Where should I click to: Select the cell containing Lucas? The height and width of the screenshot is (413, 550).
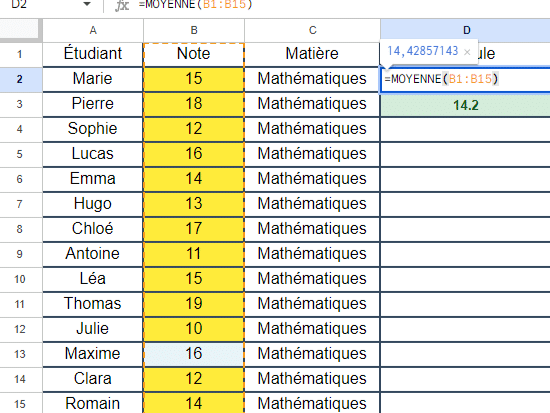click(x=93, y=154)
